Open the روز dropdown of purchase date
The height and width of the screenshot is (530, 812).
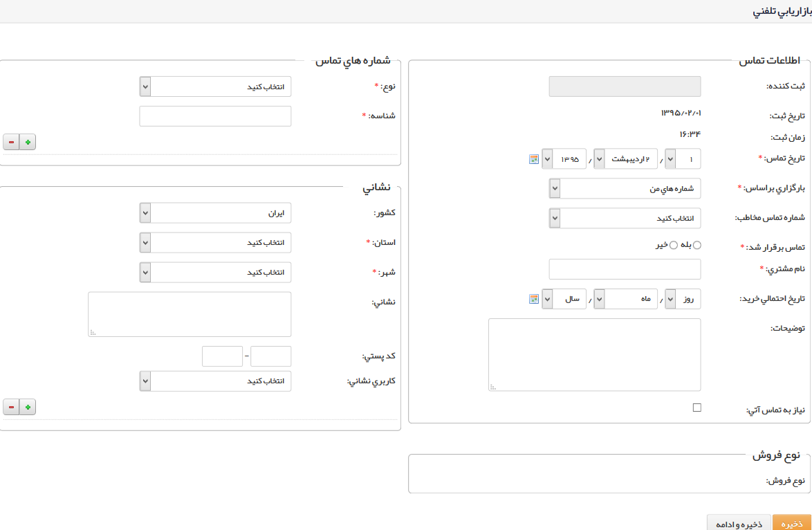[x=683, y=299]
